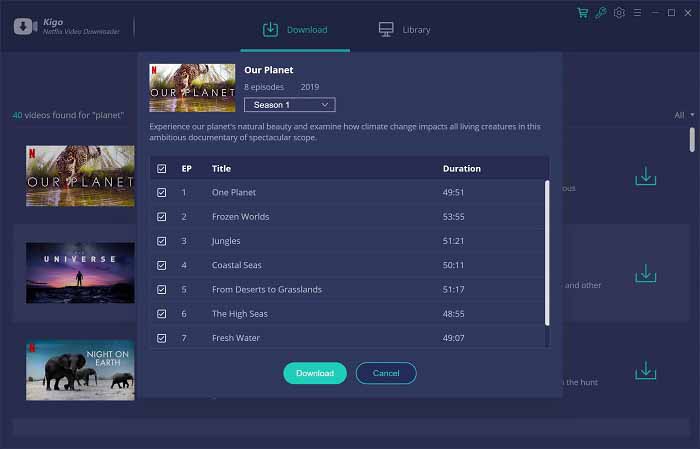Click the duration value 49:07

click(x=454, y=338)
